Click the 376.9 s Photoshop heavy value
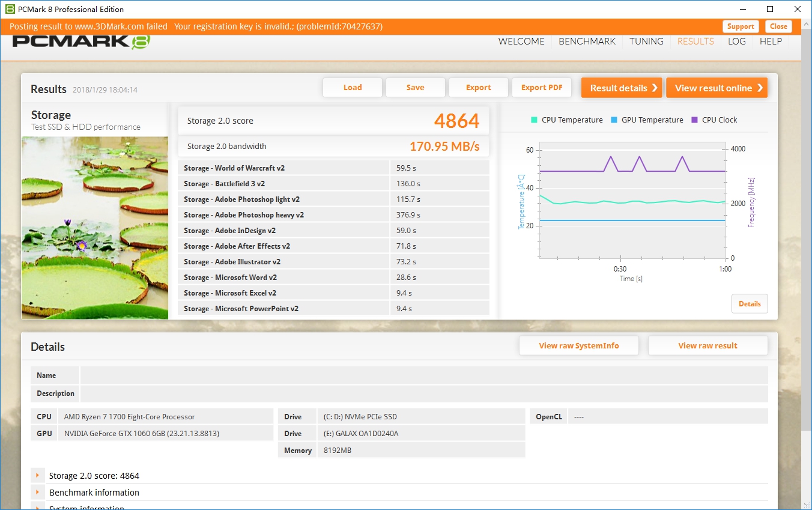812x510 pixels. [408, 215]
